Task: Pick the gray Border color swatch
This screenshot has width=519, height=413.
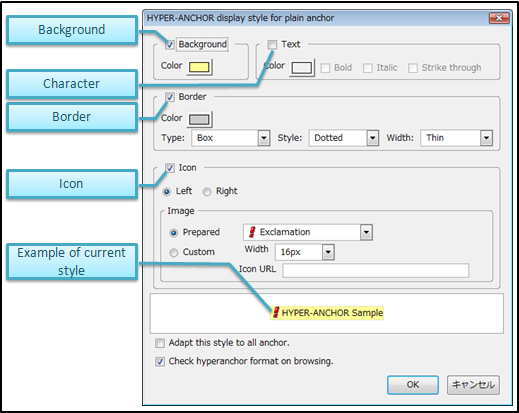Action: tap(199, 119)
